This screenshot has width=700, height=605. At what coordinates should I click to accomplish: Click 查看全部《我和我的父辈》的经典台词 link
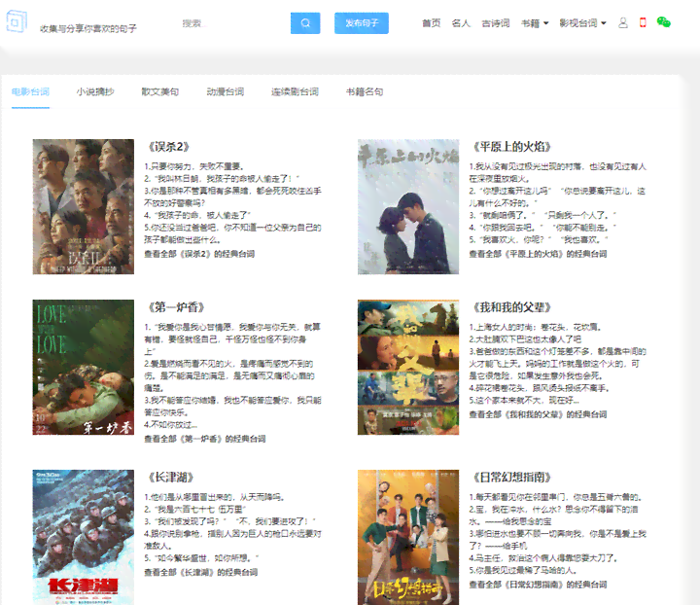[x=538, y=414]
